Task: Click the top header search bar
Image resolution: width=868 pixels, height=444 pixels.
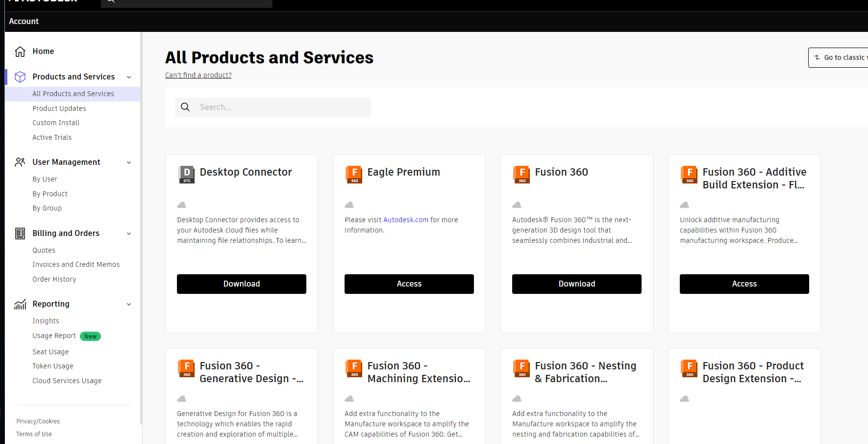Action: pyautogui.click(x=187, y=3)
